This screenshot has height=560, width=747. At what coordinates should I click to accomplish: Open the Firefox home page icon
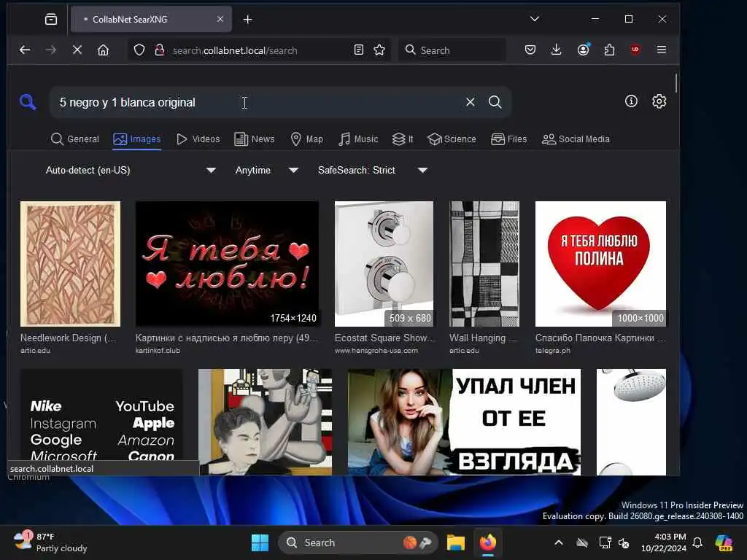pos(104,50)
